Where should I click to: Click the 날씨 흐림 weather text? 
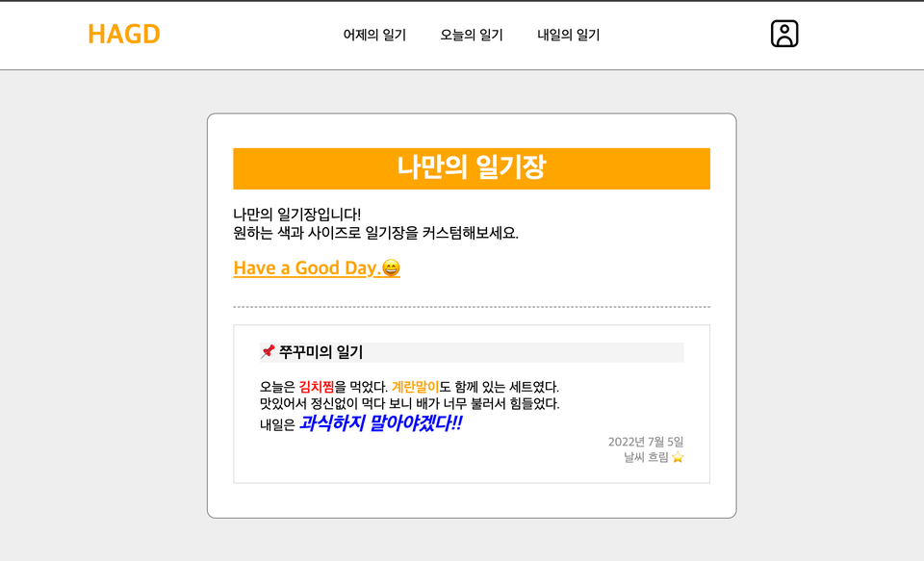coord(646,457)
